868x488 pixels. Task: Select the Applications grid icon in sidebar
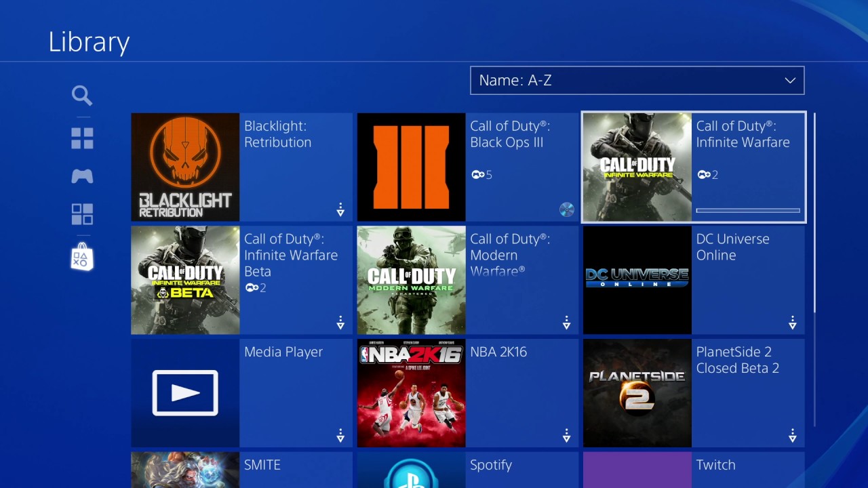[82, 214]
